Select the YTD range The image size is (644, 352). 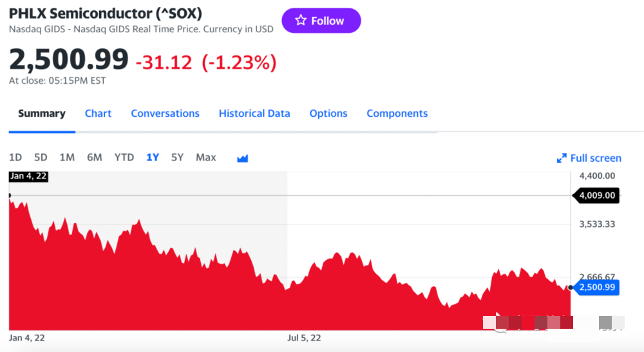pyautogui.click(x=124, y=157)
